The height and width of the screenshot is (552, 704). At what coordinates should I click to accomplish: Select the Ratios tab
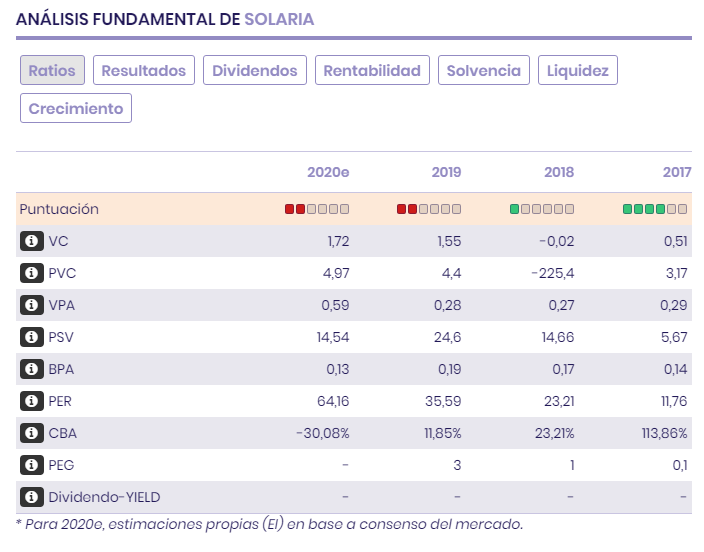53,70
